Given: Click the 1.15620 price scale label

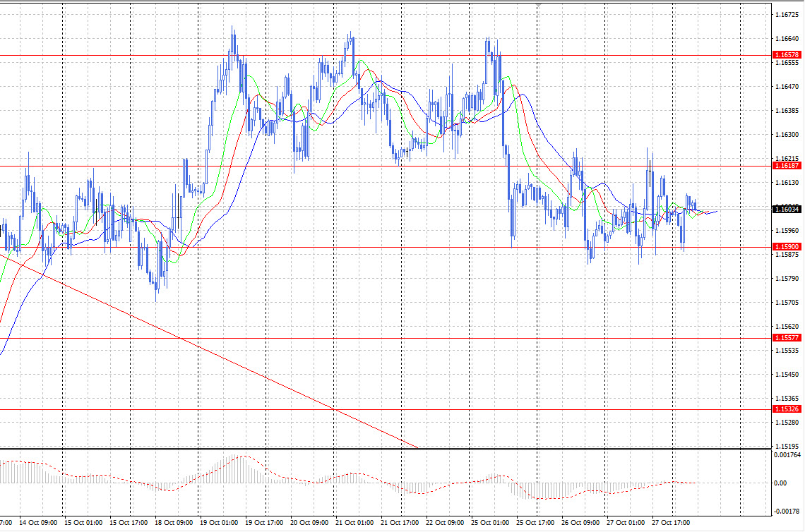Looking at the screenshot, I should tap(787, 326).
